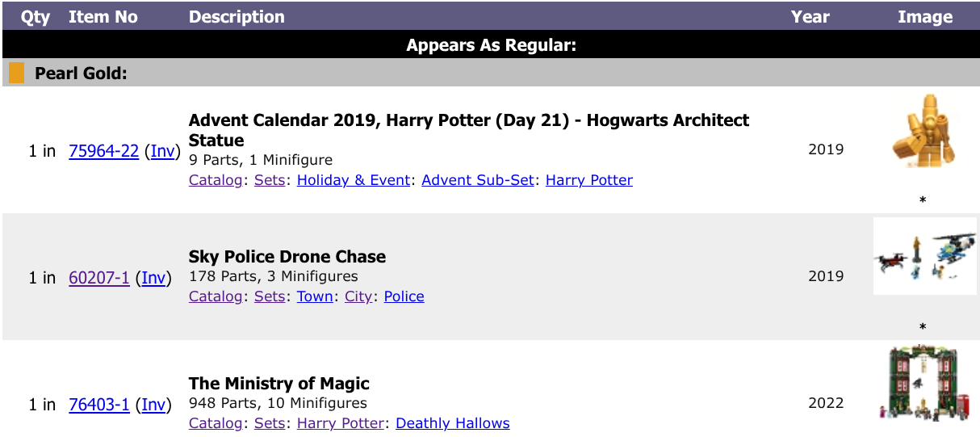The image size is (980, 437).
Task: Open Catalog link under Sky Police Drone Chase
Action: pos(216,296)
